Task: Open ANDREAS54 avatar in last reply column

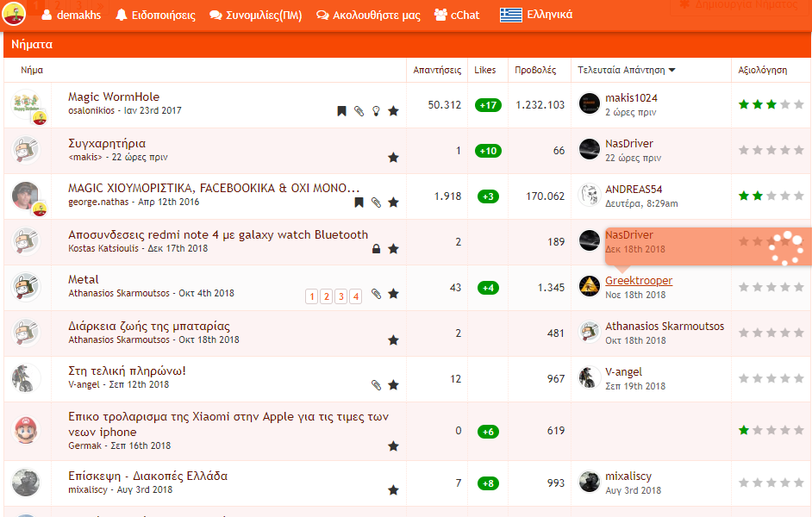Action: [590, 195]
